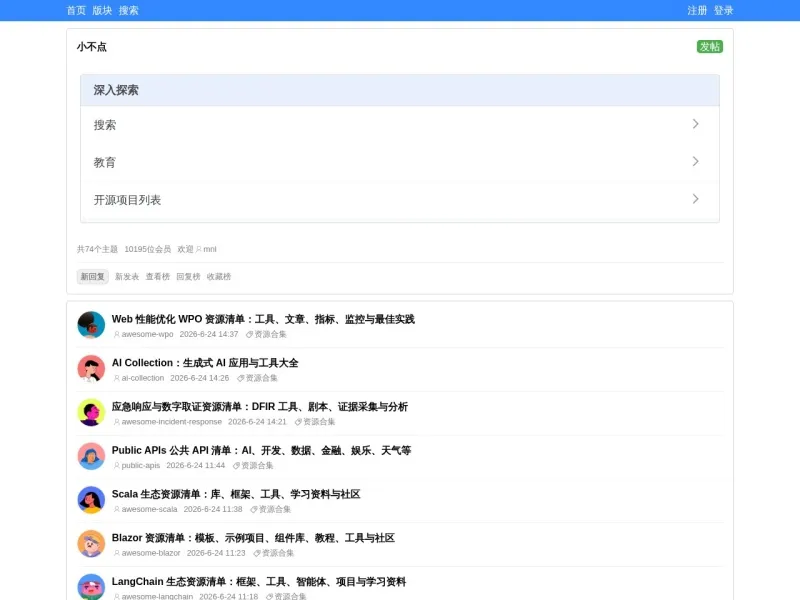This screenshot has width=800, height=600.
Task: Open thread Blazor 资源清单
Action: 253,538
